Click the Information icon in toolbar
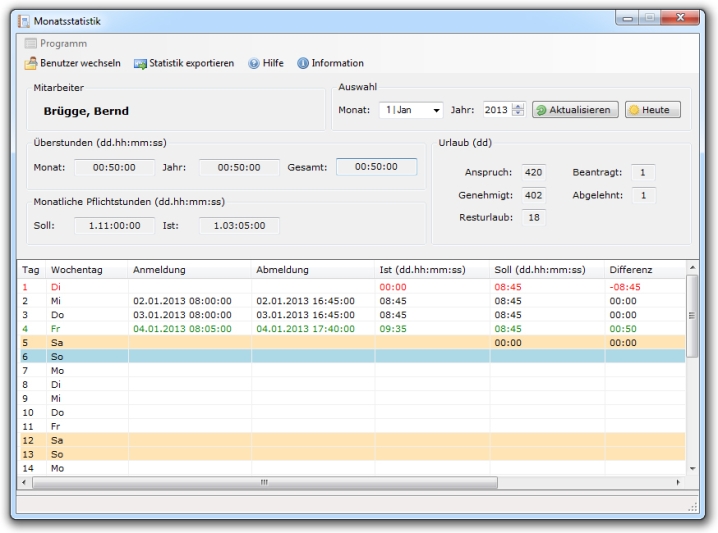This screenshot has width=718, height=533. (302, 63)
